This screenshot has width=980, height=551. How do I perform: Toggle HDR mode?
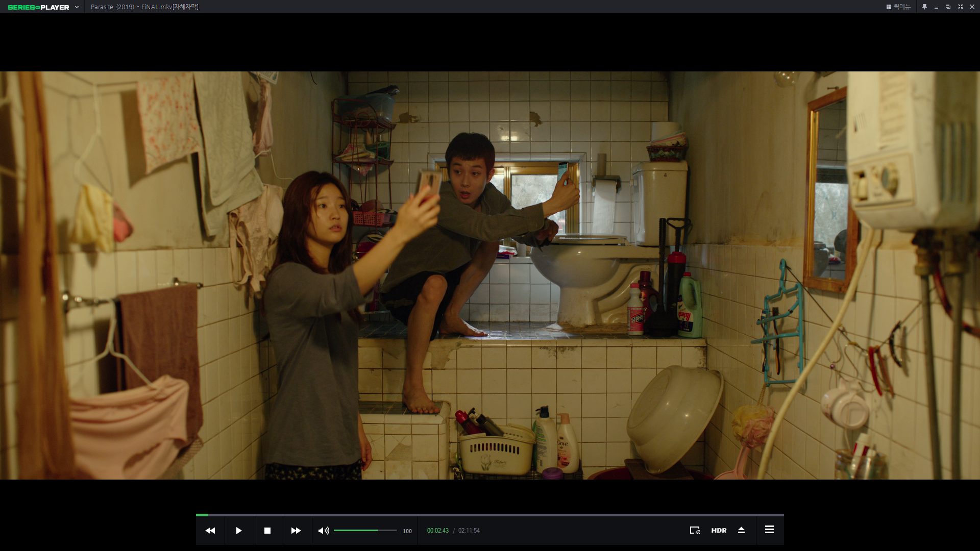click(719, 531)
